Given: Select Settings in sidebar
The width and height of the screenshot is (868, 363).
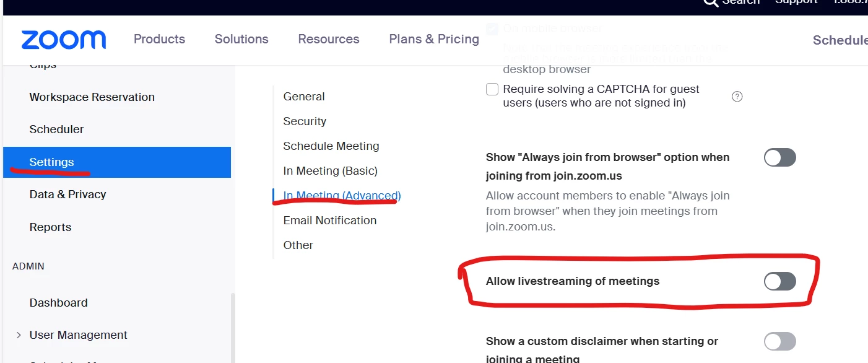Looking at the screenshot, I should point(117,162).
